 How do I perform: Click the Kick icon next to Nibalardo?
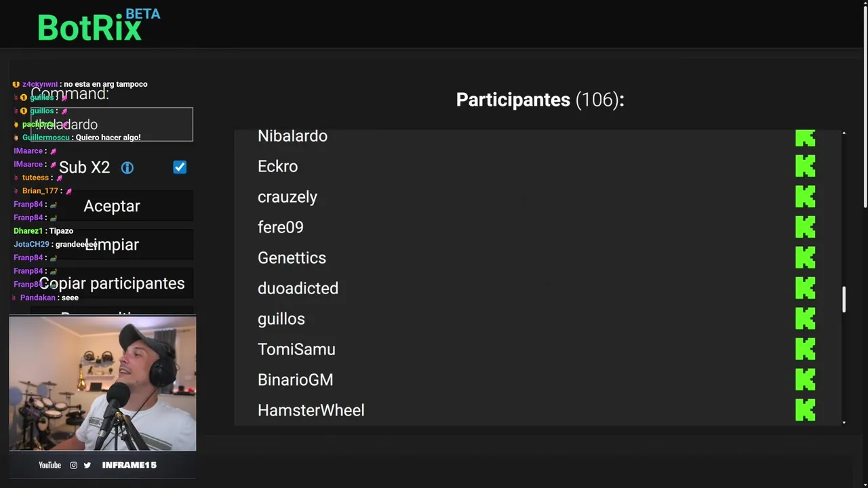[x=805, y=138]
